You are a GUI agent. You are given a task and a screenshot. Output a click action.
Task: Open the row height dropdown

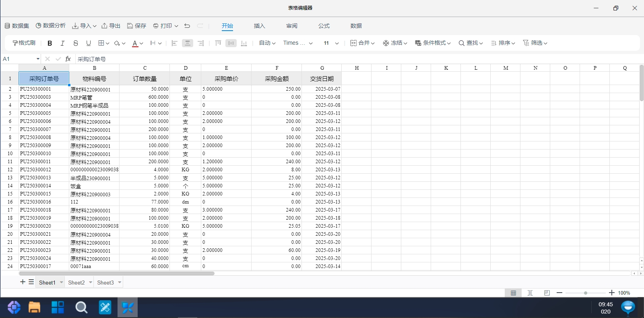click(156, 43)
